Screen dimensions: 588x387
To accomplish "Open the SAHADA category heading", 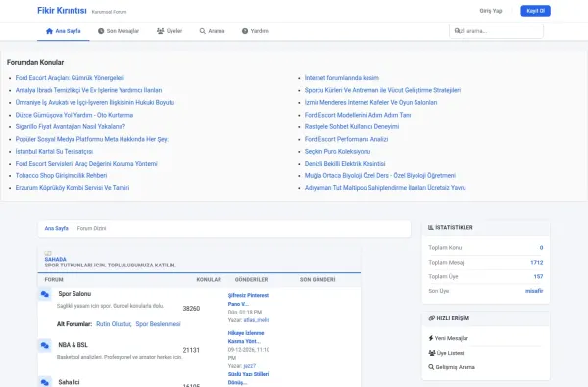I will (x=56, y=259).
